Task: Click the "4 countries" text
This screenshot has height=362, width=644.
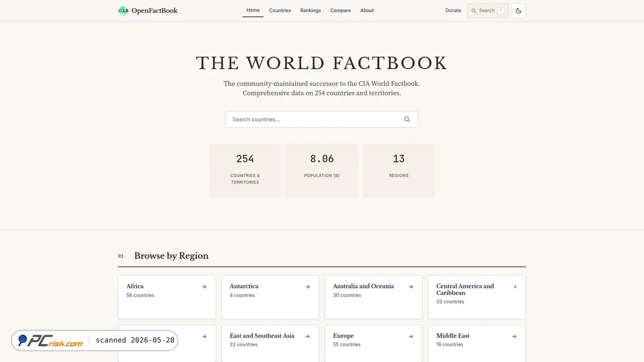Action: (x=242, y=295)
